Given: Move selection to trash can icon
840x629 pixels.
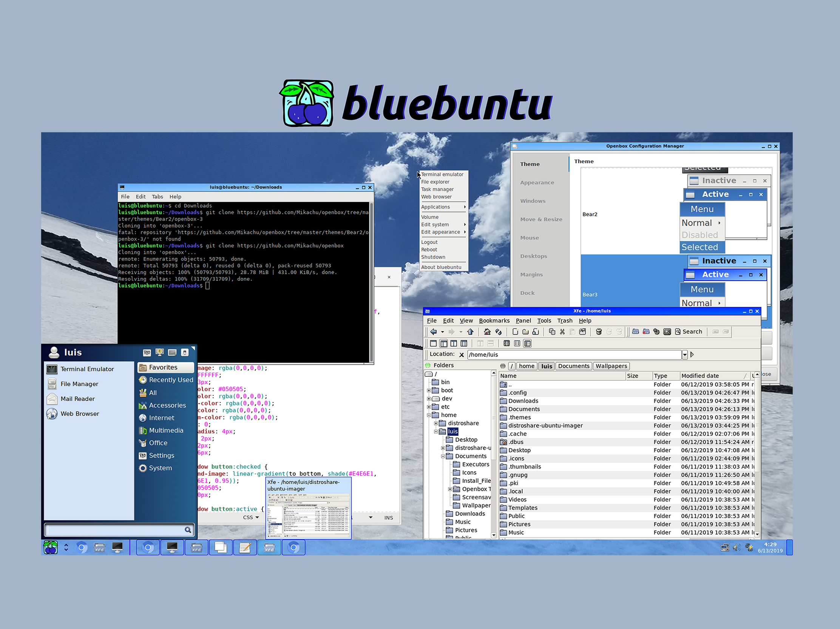Looking at the screenshot, I should [599, 332].
